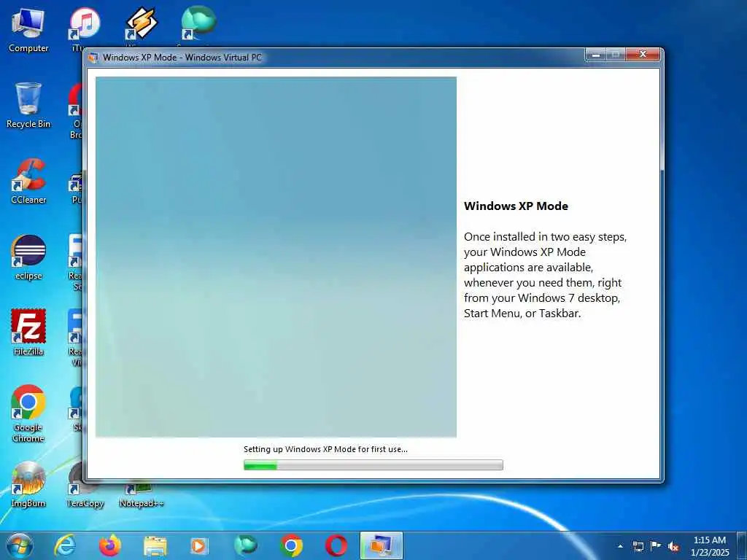
Task: Click the 'Windows XP Mode - Windows Virtual PC' title
Action: (182, 58)
